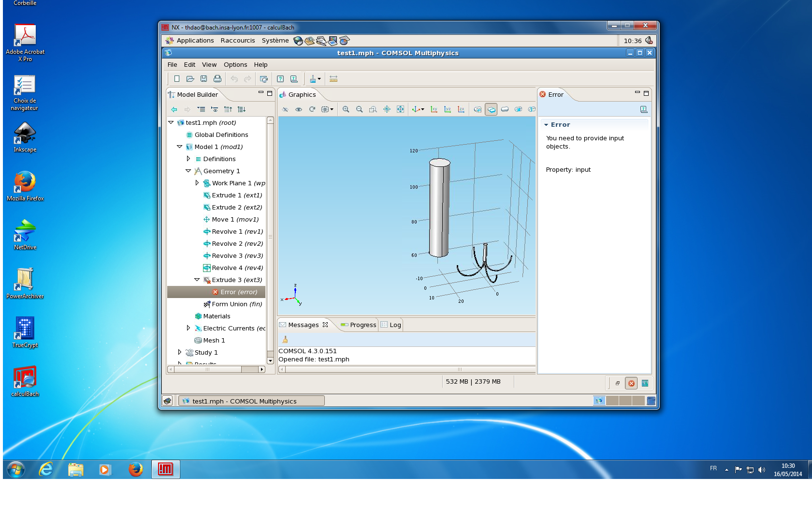The width and height of the screenshot is (812, 508).
Task: Open the Help question mark icon
Action: (x=280, y=79)
